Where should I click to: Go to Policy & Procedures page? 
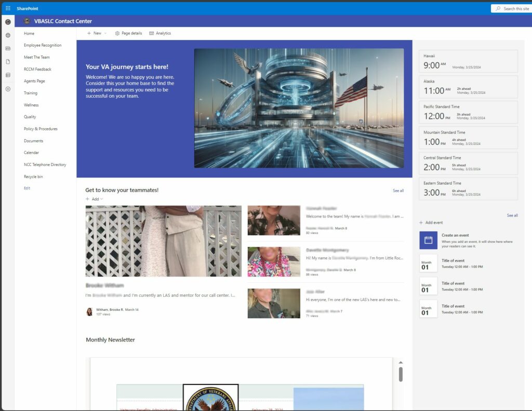coord(41,129)
